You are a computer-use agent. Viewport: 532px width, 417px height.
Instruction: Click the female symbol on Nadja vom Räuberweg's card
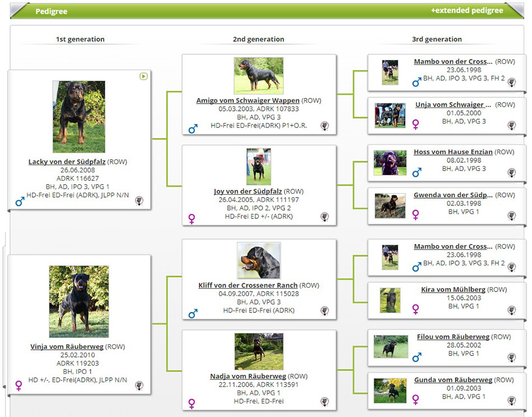tap(192, 403)
